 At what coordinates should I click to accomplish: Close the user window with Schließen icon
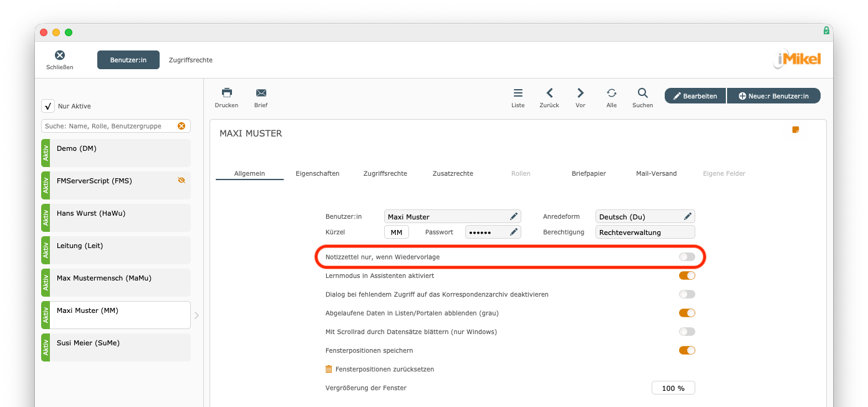(x=60, y=55)
